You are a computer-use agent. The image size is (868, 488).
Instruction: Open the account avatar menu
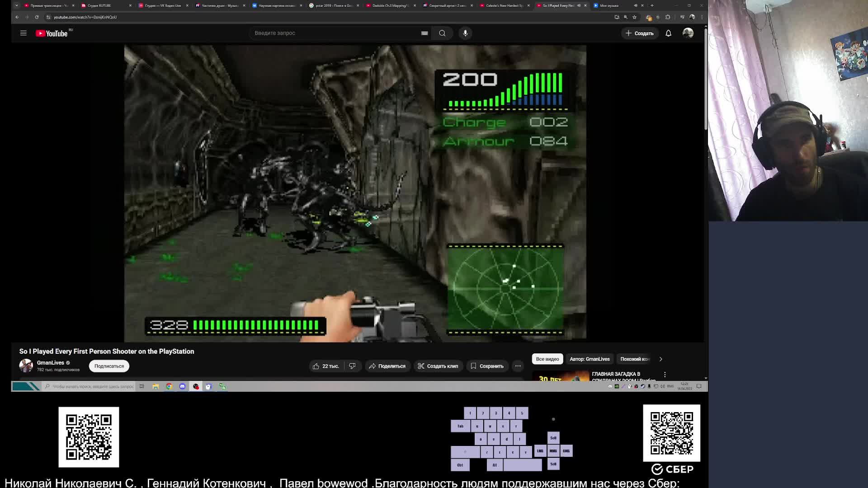pyautogui.click(x=688, y=33)
